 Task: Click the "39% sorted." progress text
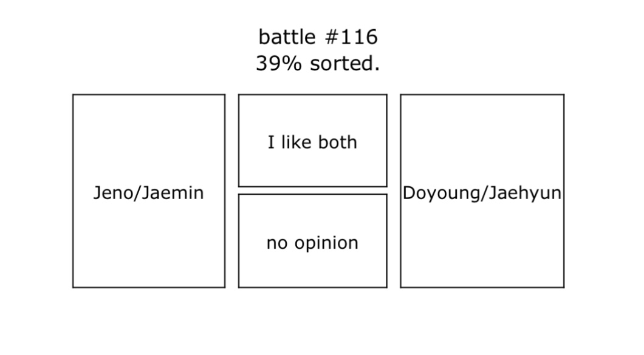point(318,64)
